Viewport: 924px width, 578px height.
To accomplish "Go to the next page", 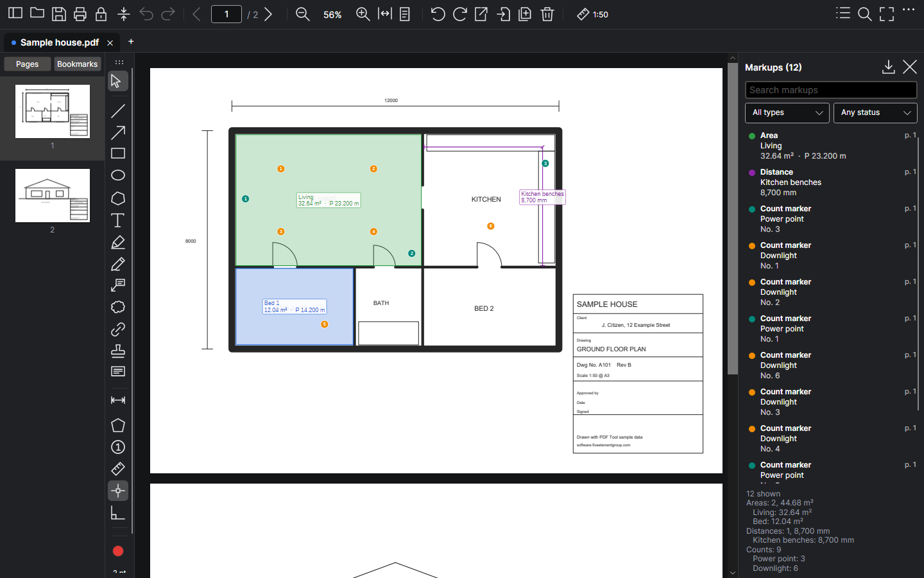I will tap(269, 14).
